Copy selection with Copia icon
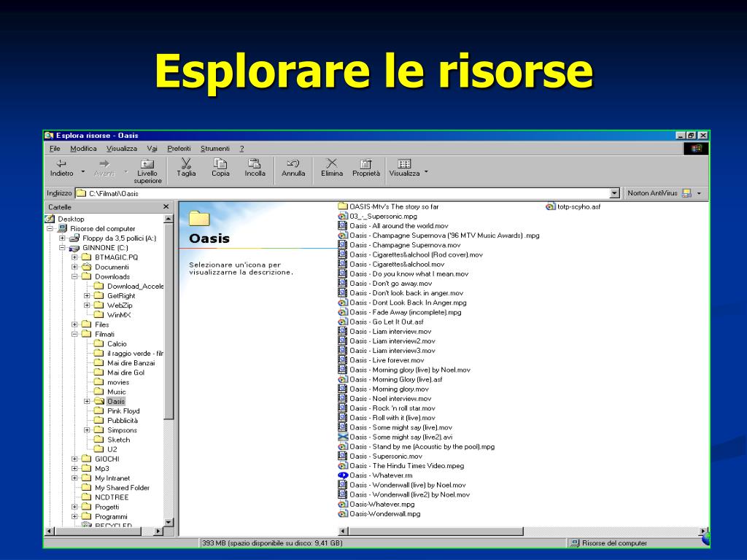Image resolution: width=747 pixels, height=560 pixels. pyautogui.click(x=220, y=168)
